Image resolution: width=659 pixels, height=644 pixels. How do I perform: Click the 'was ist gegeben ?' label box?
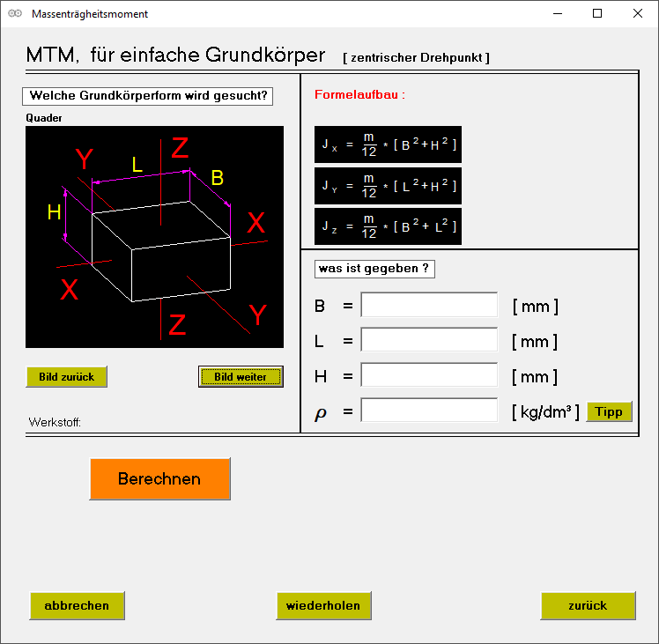coord(374,269)
